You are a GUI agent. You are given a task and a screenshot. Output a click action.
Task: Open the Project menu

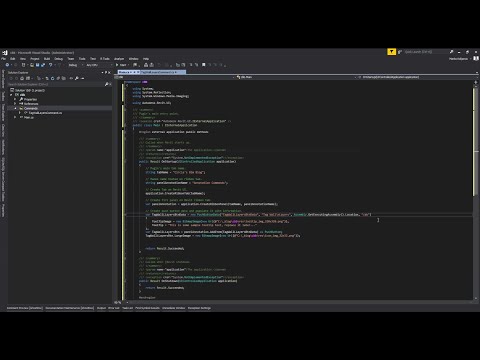35,59
